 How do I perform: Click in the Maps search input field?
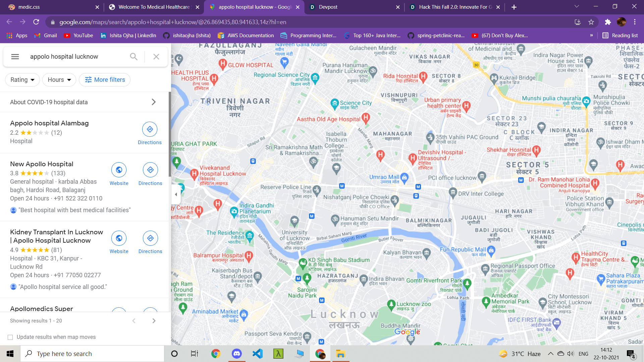[77, 57]
